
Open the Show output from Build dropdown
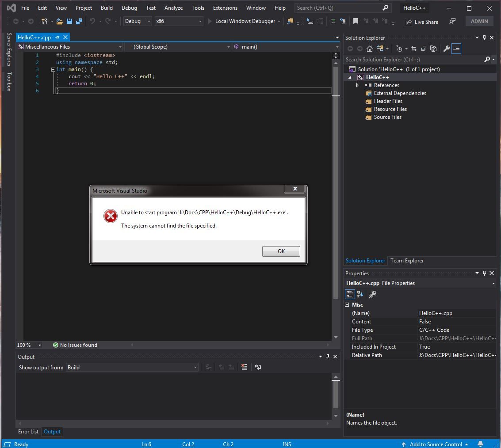[x=132, y=367]
